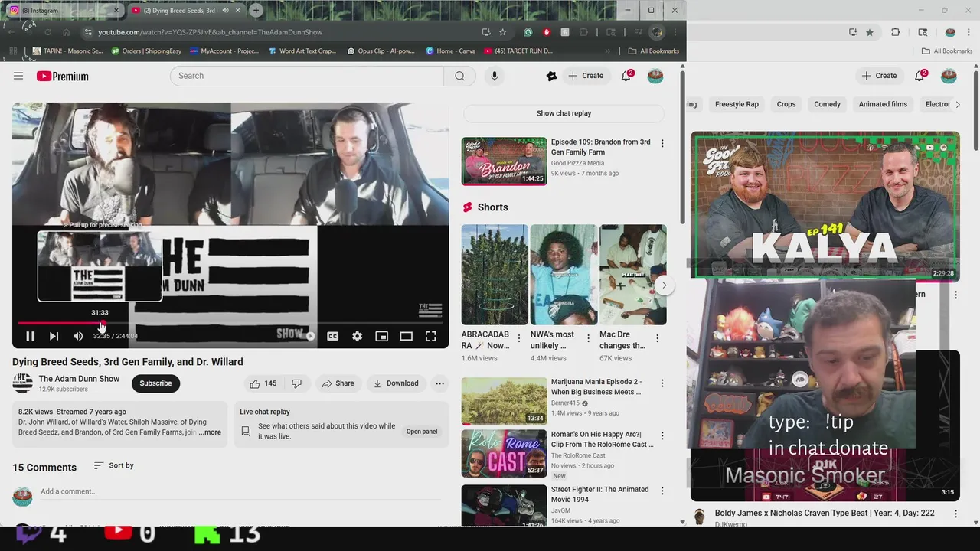Open the Word Art Text Graphics bookmark
980x551 pixels.
302,51
